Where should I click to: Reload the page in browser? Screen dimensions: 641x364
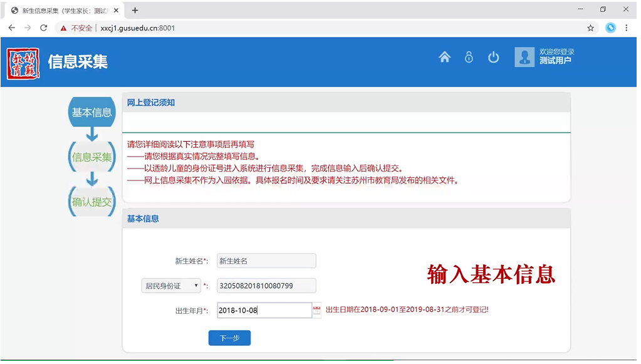[44, 28]
